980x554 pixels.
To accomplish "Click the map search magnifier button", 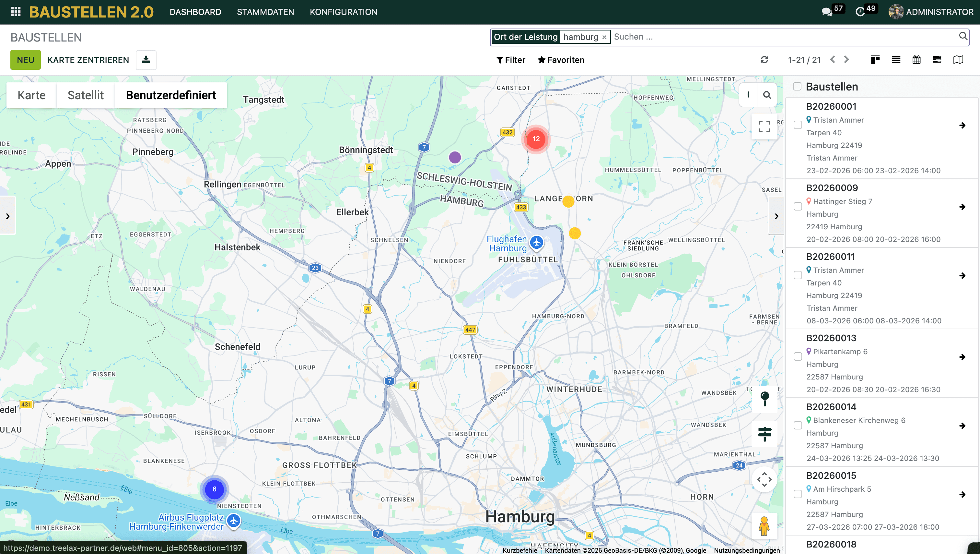I will (767, 95).
